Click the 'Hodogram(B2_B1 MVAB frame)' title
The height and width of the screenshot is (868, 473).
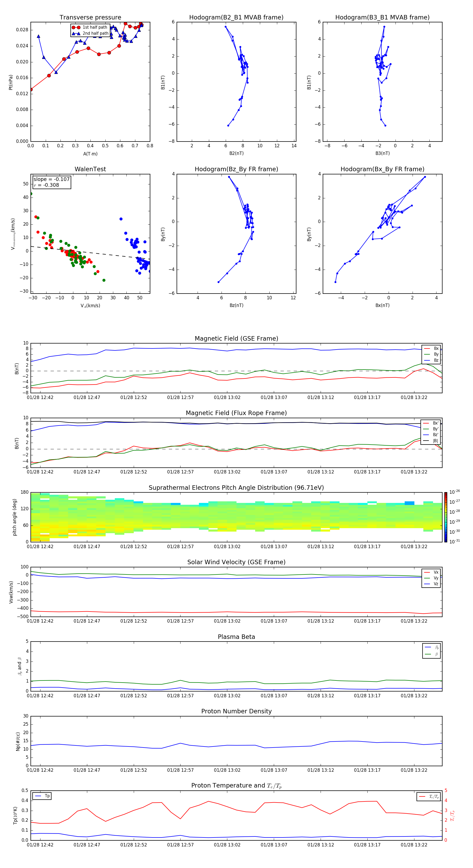click(236, 18)
